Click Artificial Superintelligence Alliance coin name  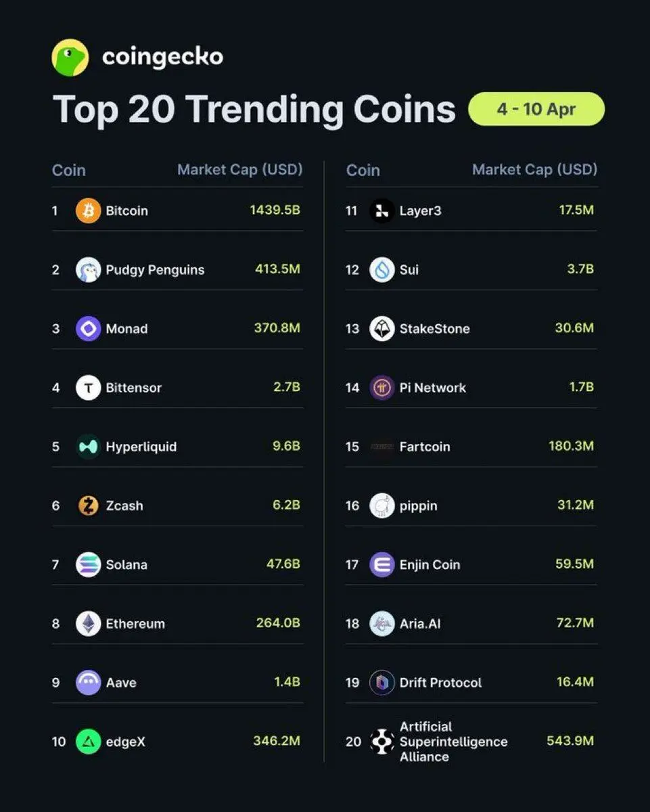453,742
